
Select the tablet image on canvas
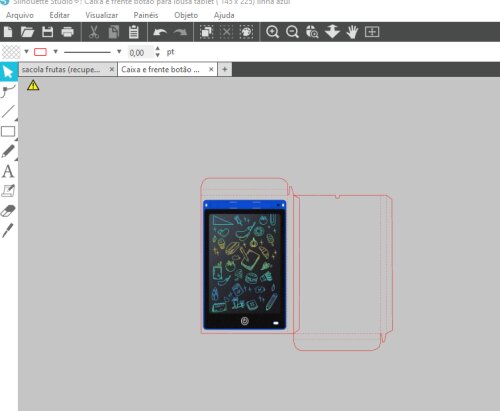(x=245, y=264)
